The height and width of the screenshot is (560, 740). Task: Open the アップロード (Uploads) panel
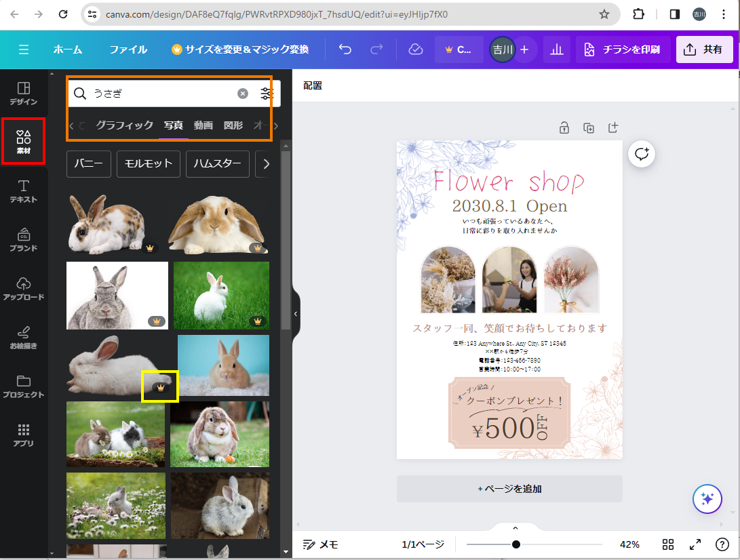(24, 288)
